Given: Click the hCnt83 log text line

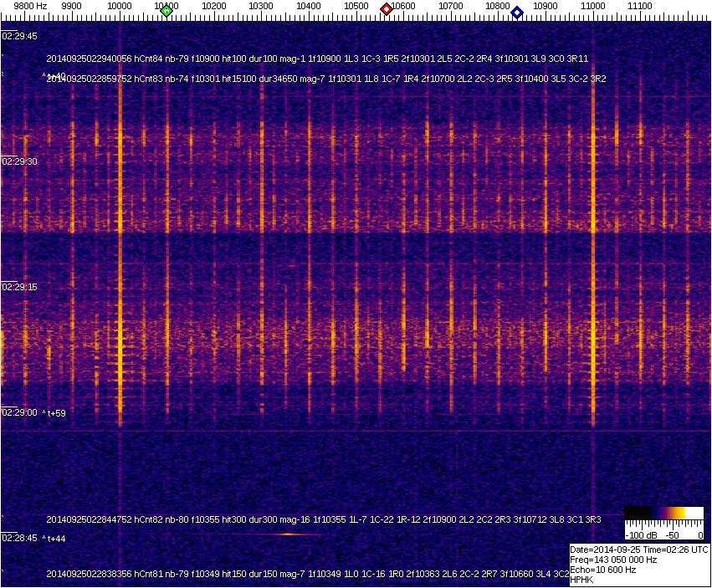Looking at the screenshot, I should coord(326,78).
